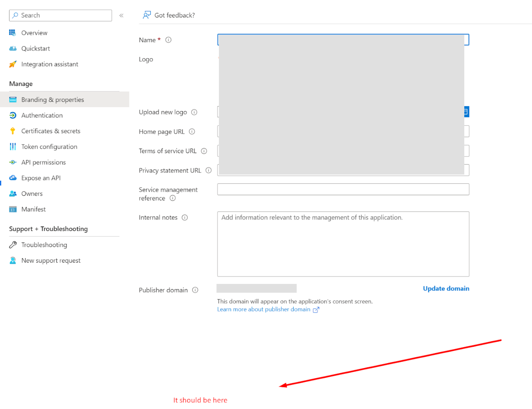Viewport: 532px width, 409px height.
Task: Open Learn more about publisher domain
Action: pos(264,309)
